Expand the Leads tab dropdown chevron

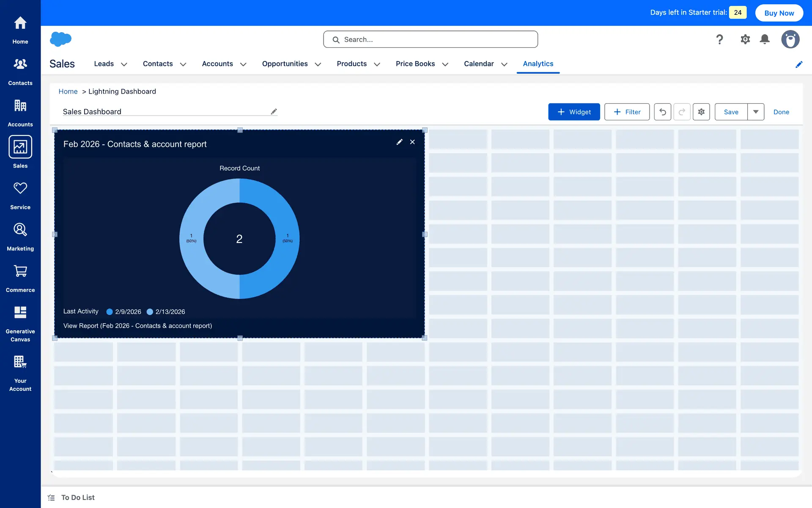pos(124,64)
